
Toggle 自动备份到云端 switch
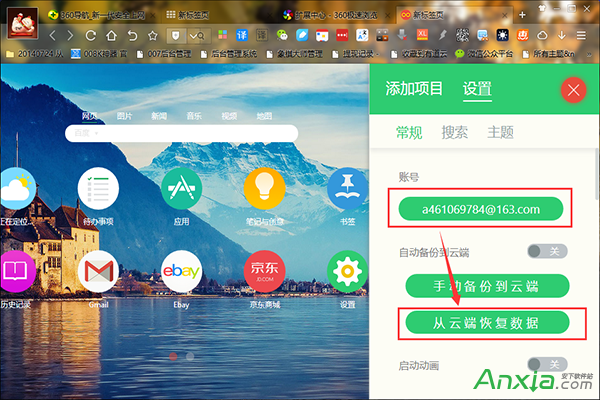[x=547, y=251]
